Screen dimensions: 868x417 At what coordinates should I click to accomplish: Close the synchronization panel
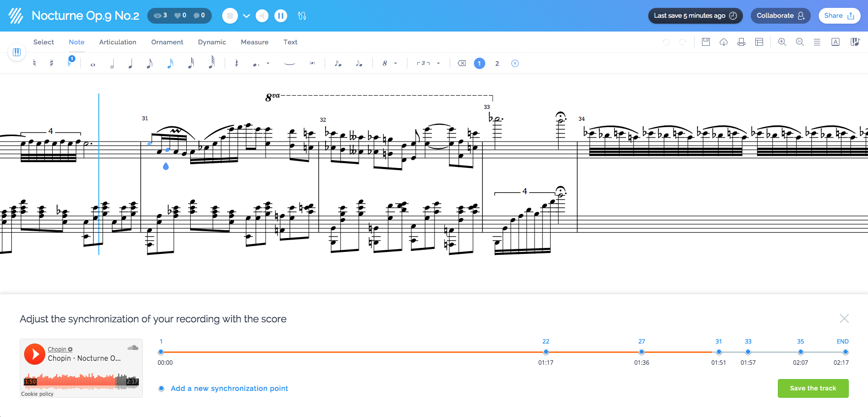click(844, 318)
